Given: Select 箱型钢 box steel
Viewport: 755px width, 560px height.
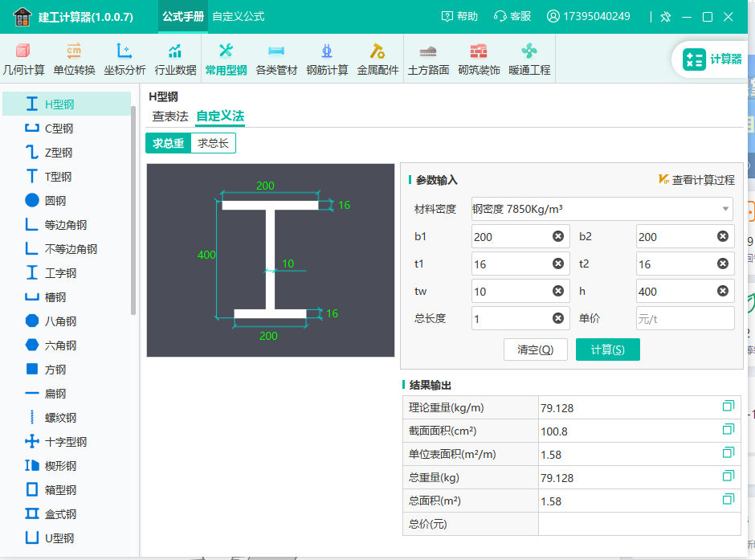Looking at the screenshot, I should [x=67, y=489].
